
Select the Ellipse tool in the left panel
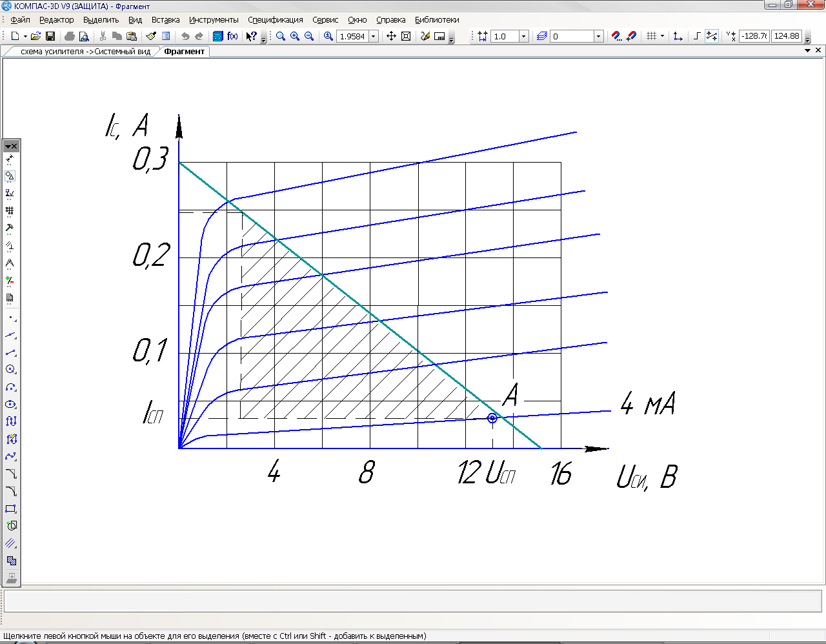point(10,405)
